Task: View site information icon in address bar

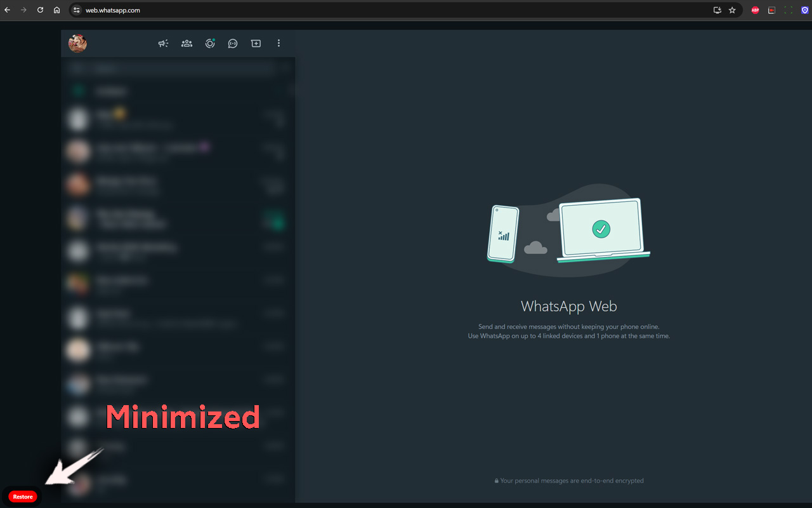Action: [x=77, y=10]
